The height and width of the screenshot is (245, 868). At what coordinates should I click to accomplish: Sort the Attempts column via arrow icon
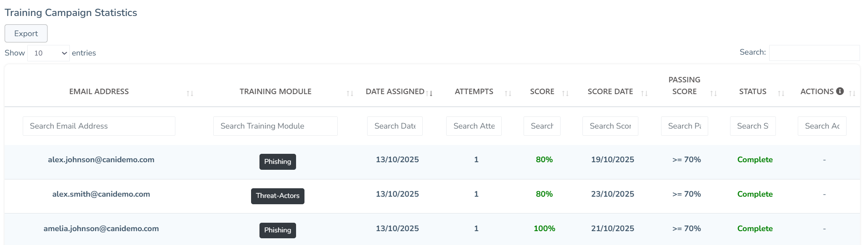(508, 93)
